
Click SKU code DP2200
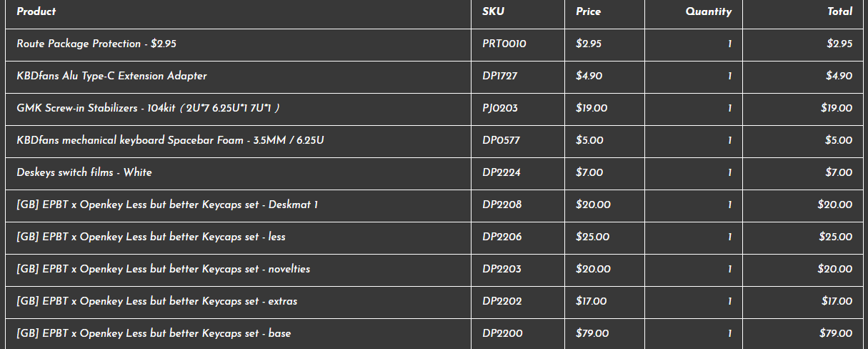(x=502, y=333)
